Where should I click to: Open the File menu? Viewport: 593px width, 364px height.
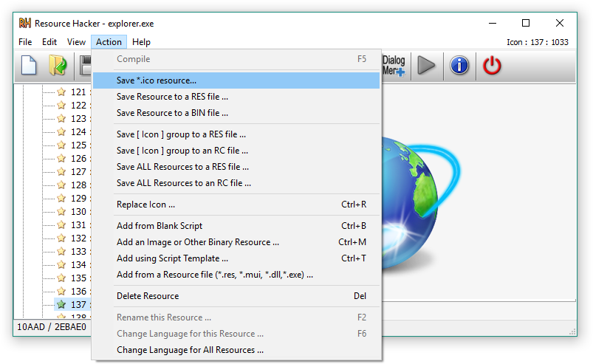25,42
